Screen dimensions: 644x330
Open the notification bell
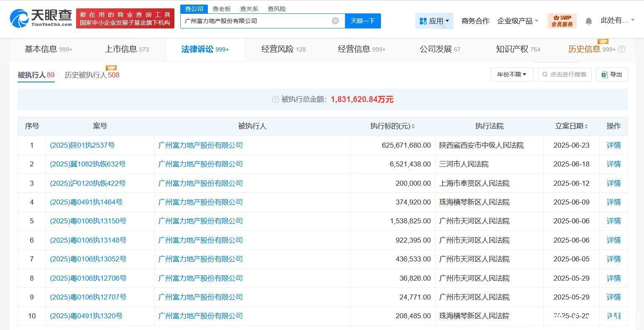(589, 21)
